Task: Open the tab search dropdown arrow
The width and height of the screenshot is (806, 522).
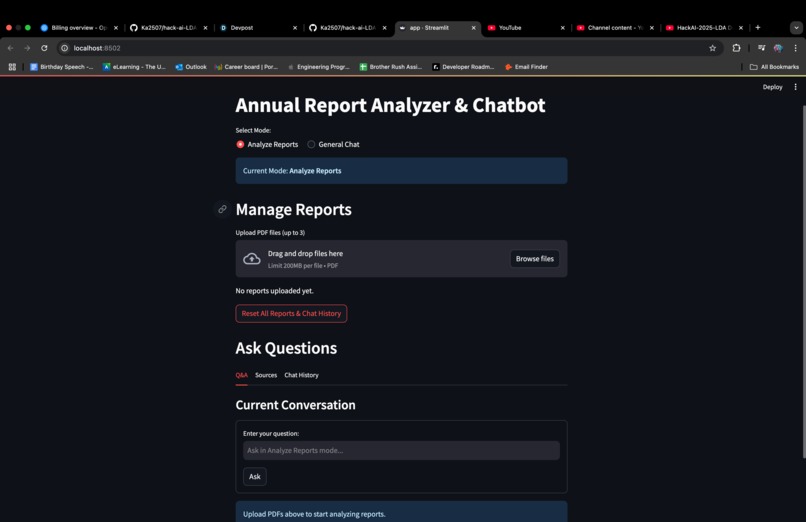Action: [796, 28]
